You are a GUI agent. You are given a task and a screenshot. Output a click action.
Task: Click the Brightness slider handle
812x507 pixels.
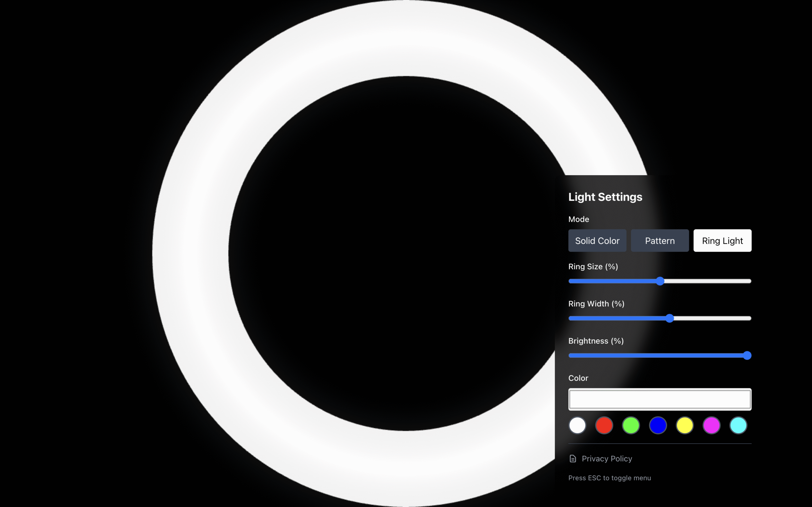tap(747, 356)
